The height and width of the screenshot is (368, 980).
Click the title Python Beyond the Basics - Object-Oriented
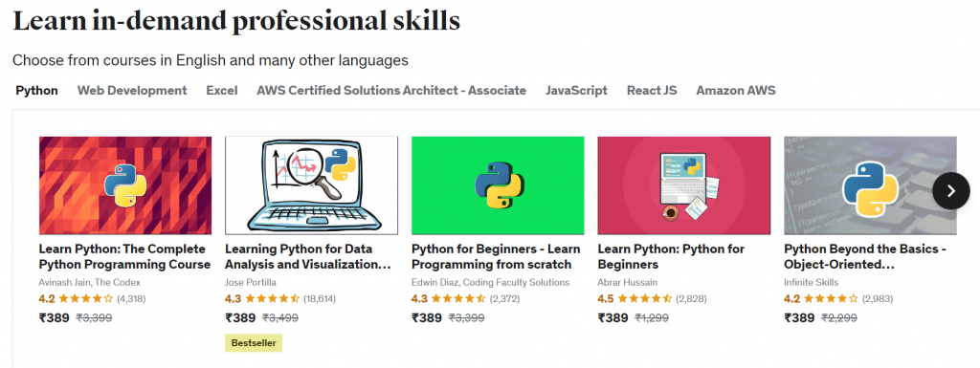point(865,256)
